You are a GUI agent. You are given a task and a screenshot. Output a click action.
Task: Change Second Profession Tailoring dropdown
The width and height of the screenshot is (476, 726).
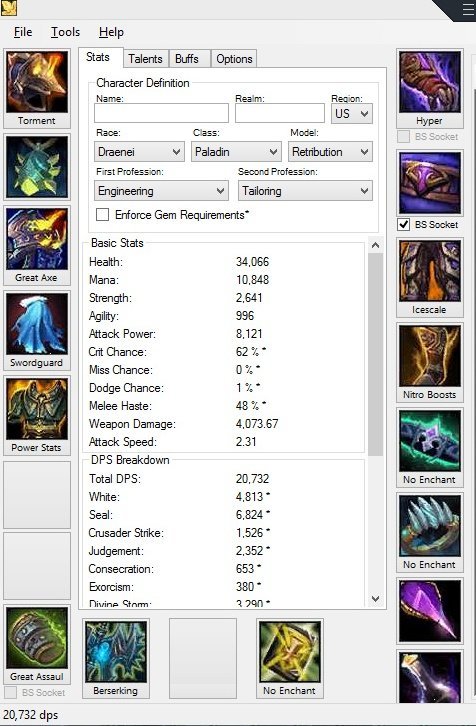(x=305, y=191)
